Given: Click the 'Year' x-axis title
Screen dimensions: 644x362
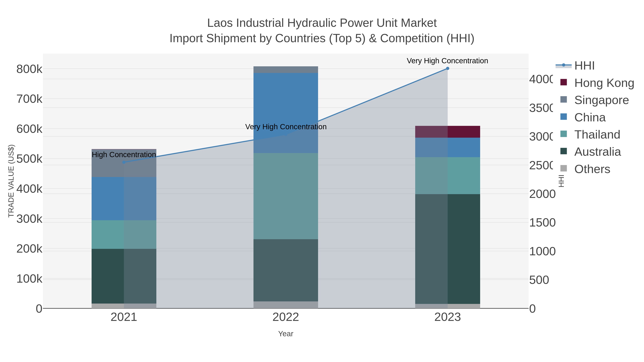Looking at the screenshot, I should click(286, 334).
